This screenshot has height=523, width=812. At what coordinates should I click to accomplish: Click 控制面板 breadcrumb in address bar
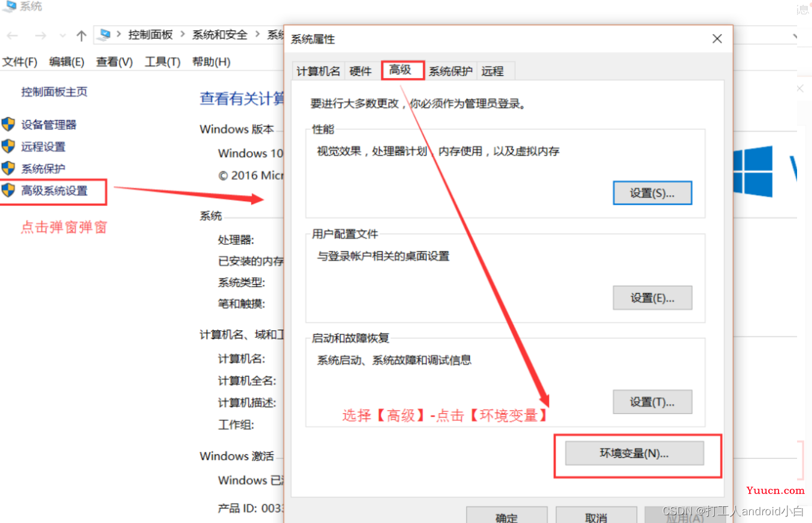[151, 35]
